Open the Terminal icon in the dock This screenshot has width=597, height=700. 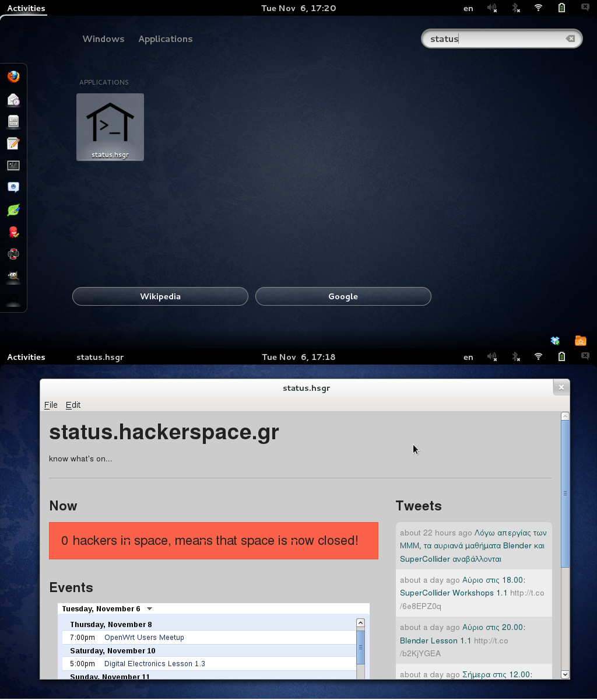(x=13, y=166)
